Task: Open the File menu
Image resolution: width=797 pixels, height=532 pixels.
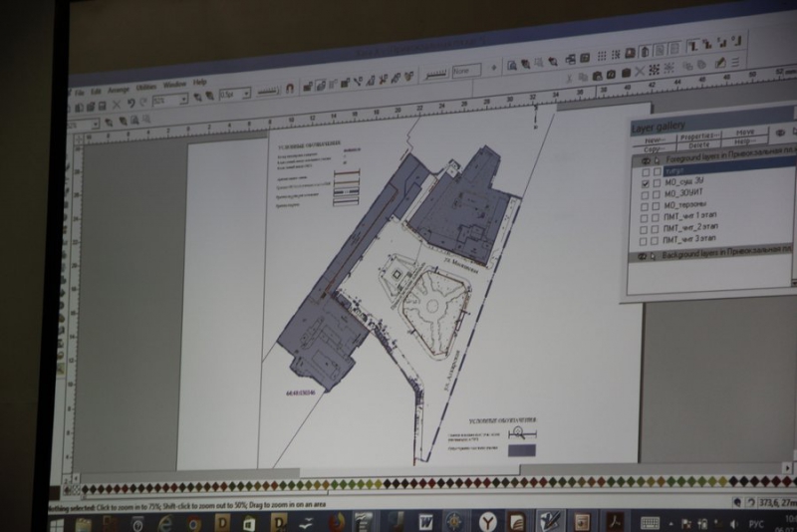Action: 80,91
